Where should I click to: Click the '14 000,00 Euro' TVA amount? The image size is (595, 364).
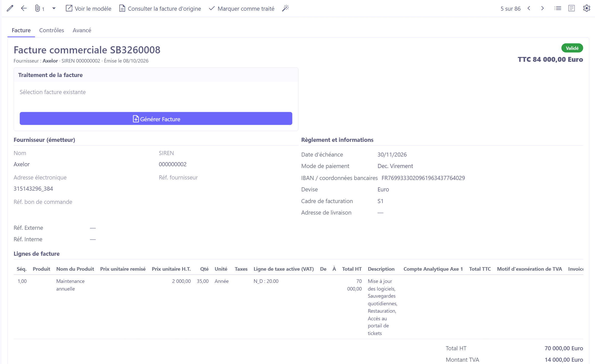tap(564, 360)
